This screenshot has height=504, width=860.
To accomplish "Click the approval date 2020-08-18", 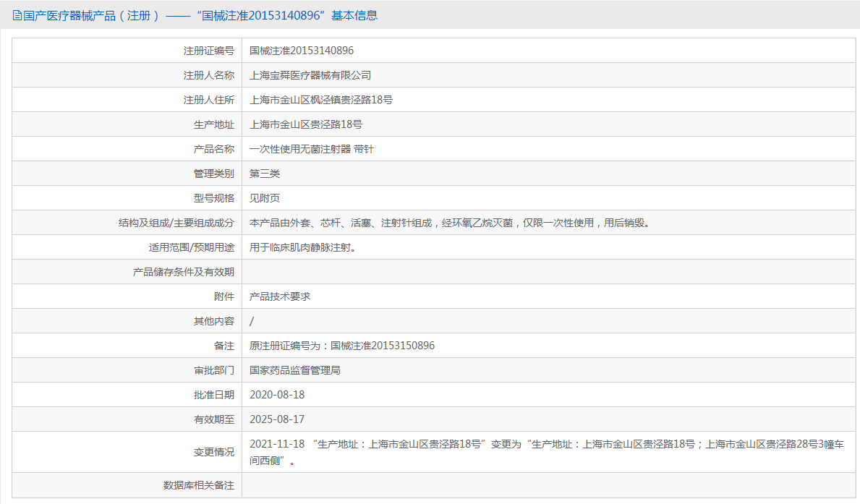I will point(277,395).
